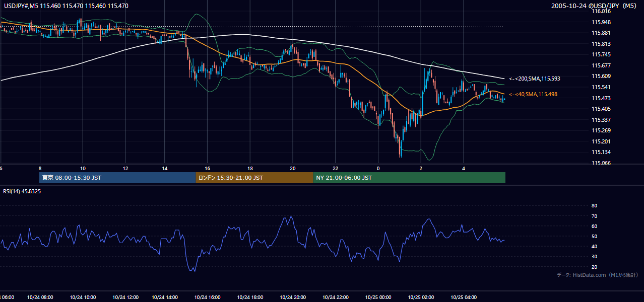Click the HistData.com data source credit
This screenshot has height=302, width=644.
(598, 275)
